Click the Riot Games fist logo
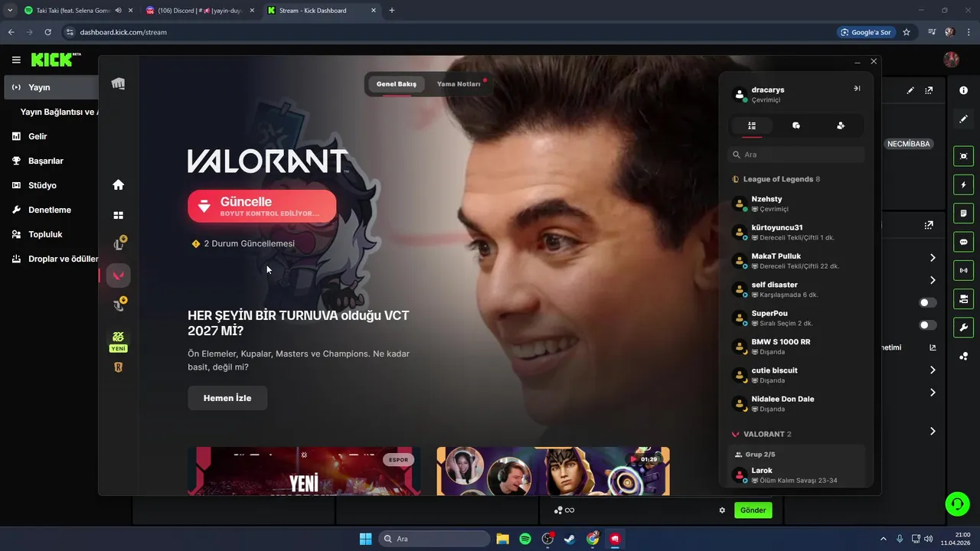Viewport: 980px width, 551px height. click(x=118, y=83)
